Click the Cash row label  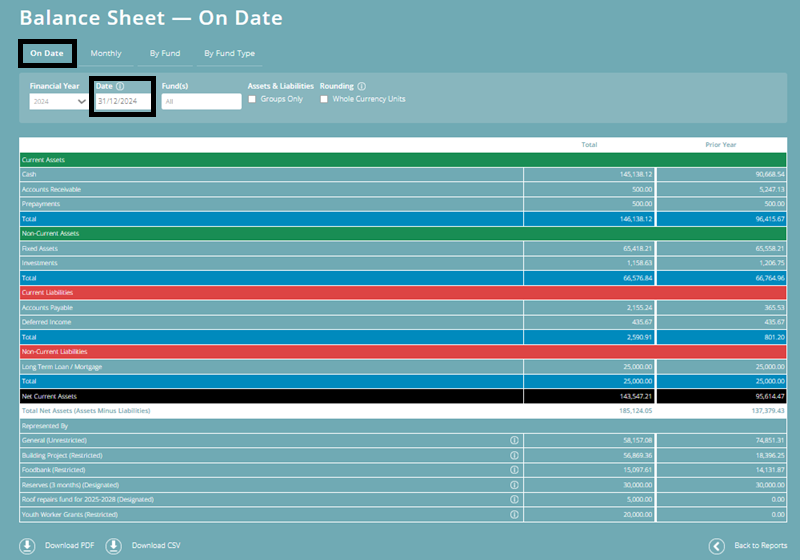point(29,174)
